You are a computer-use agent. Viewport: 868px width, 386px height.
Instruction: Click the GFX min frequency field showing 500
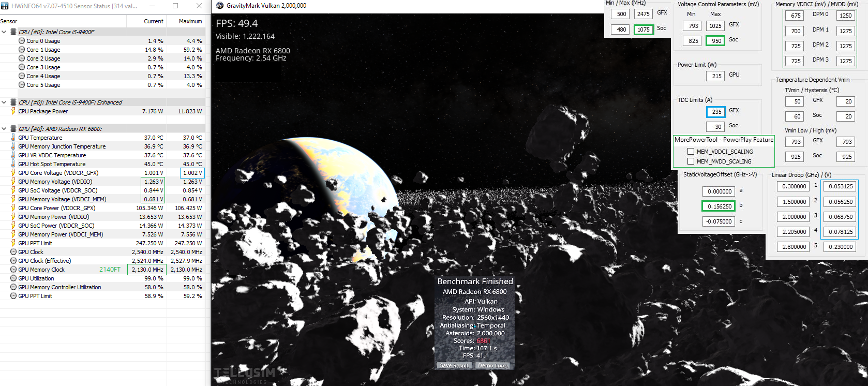point(621,14)
